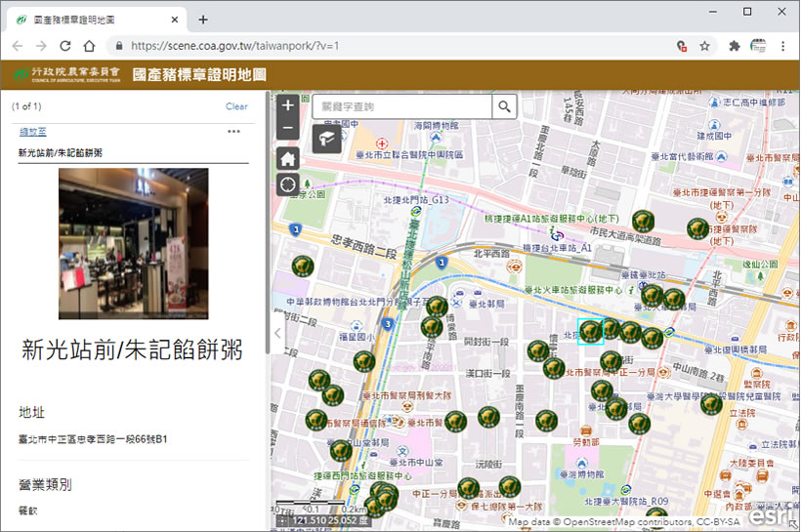Zoom out on the map
Image resolution: width=801 pixels, height=532 pixels.
coord(287,128)
